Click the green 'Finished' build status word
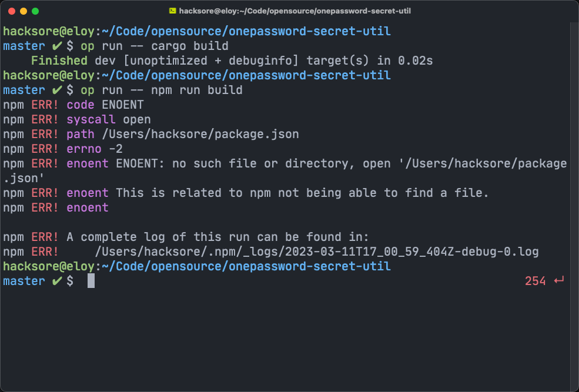The height and width of the screenshot is (392, 579). tap(59, 61)
